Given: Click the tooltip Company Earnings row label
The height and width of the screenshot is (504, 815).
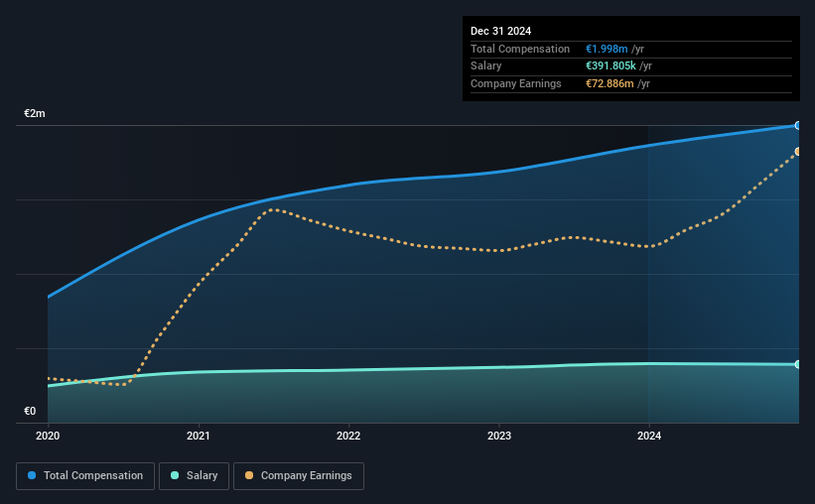Looking at the screenshot, I should (x=515, y=83).
